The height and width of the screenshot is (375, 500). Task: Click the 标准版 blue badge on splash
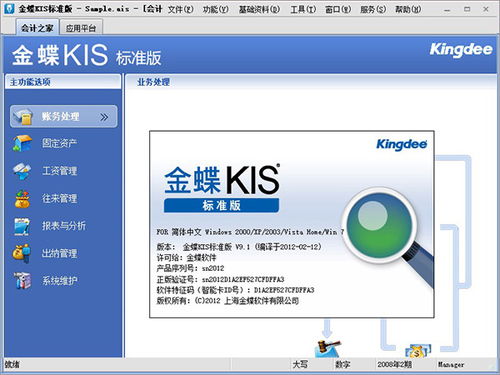point(221,205)
